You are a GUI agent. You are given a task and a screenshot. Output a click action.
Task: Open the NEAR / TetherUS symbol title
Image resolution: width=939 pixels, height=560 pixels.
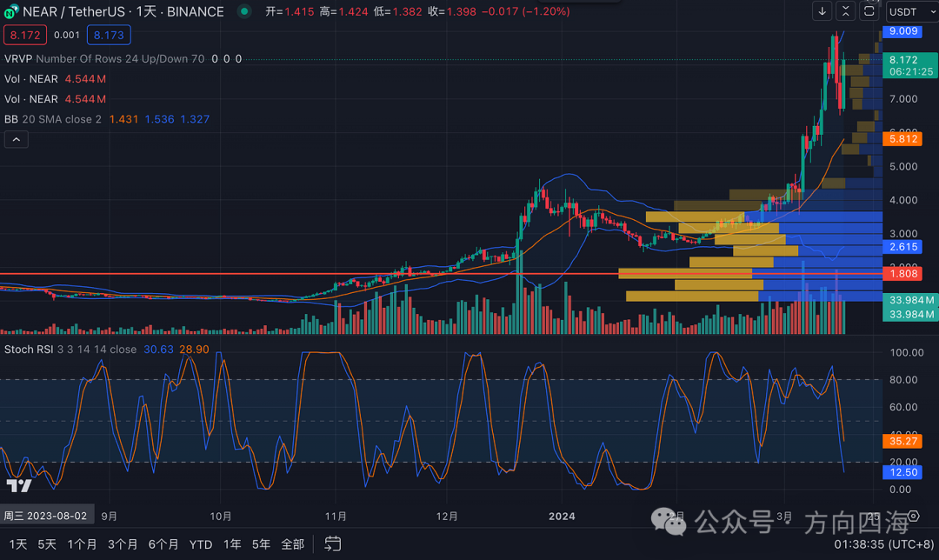click(123, 11)
